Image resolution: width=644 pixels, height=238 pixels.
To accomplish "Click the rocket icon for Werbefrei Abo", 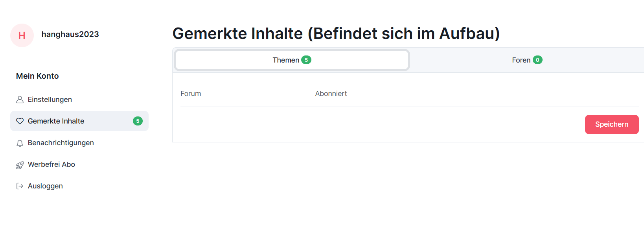I will click(x=20, y=165).
